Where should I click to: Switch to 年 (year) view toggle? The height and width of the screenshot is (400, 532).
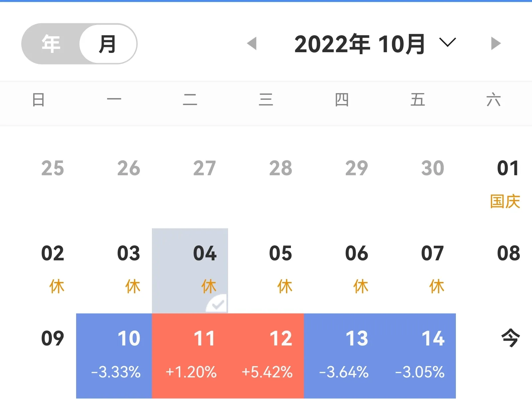51,44
